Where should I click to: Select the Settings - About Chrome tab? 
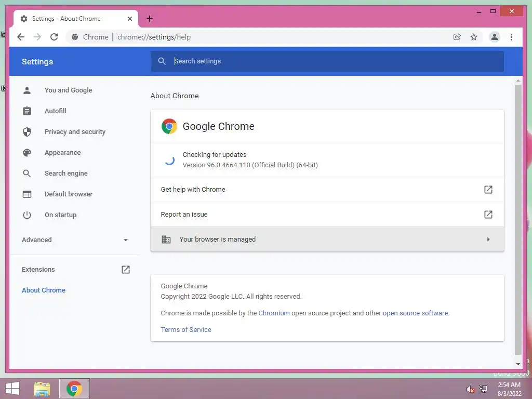point(76,19)
